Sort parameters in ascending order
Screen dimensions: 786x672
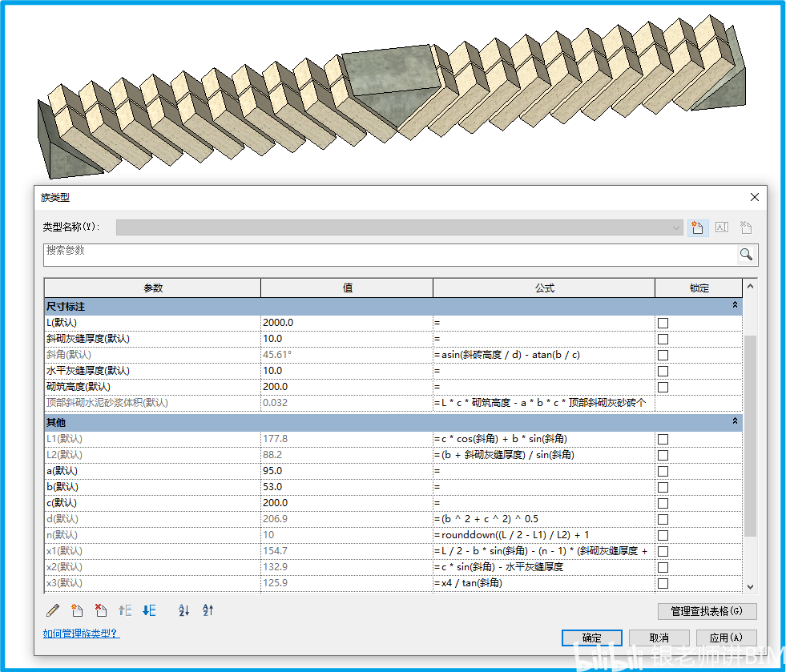183,611
